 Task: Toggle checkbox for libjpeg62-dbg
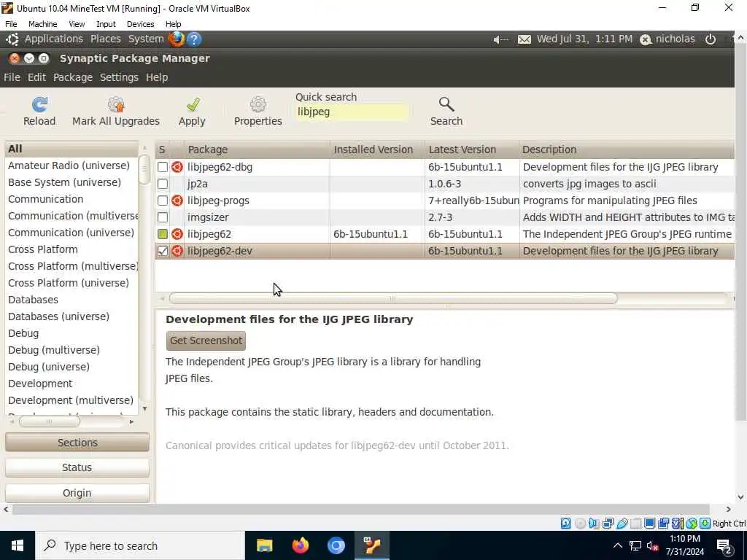163,167
